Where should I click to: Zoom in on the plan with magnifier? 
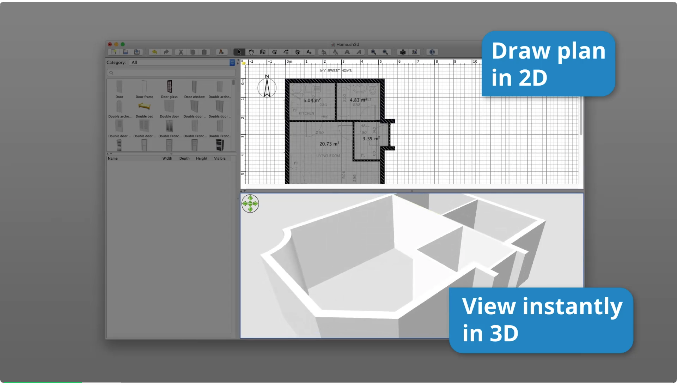[374, 52]
